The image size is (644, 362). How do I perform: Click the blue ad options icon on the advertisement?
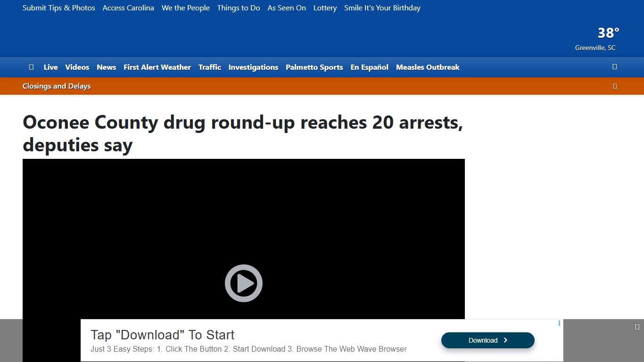point(559,323)
